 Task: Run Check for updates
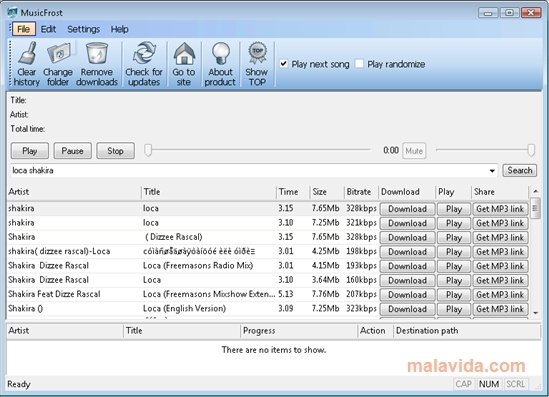click(x=144, y=64)
